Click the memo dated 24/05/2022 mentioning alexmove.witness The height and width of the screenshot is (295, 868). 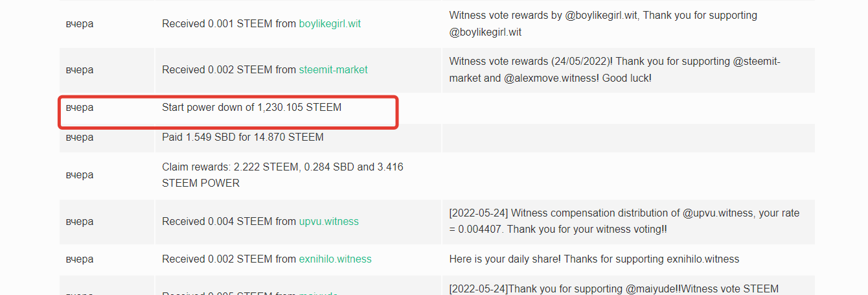(x=615, y=70)
